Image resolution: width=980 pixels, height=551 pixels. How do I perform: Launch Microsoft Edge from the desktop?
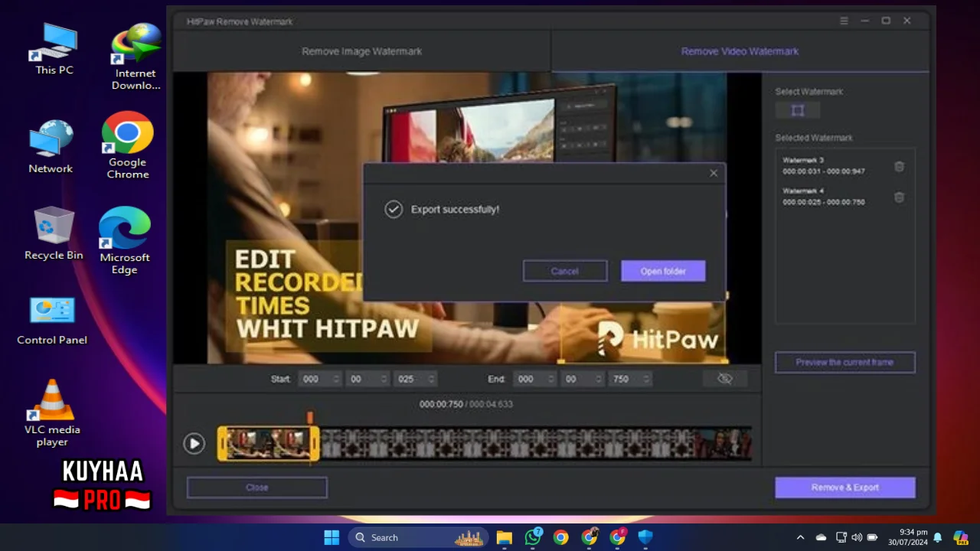pyautogui.click(x=124, y=240)
